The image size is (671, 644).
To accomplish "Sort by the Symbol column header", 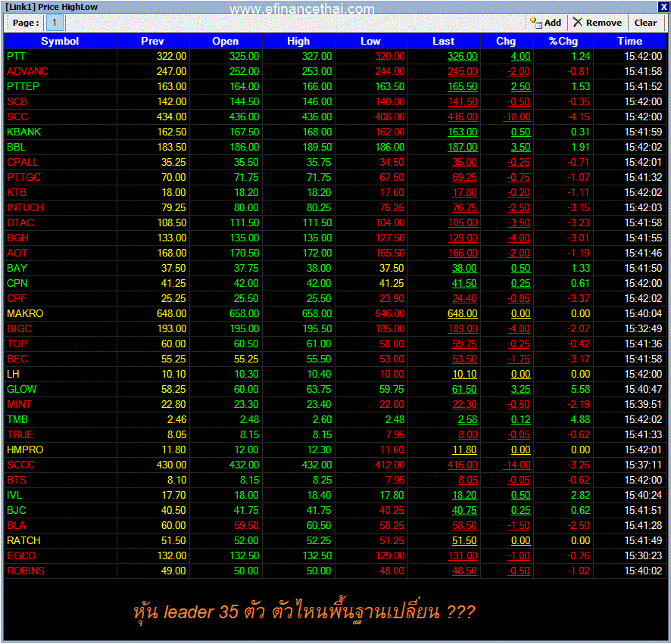I will [60, 41].
